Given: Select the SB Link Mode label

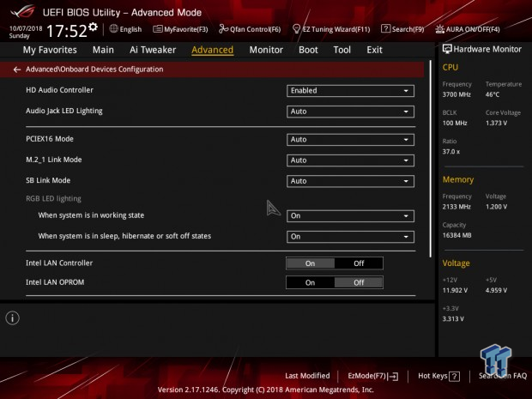Looking at the screenshot, I should pos(48,180).
